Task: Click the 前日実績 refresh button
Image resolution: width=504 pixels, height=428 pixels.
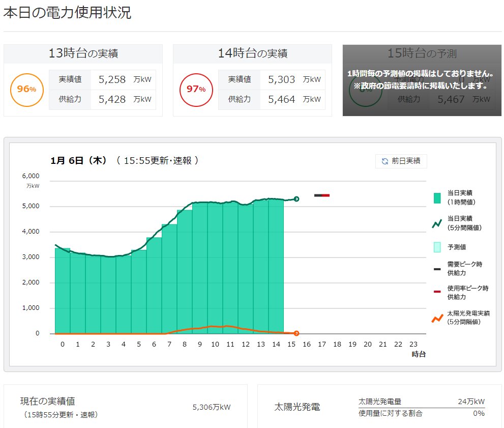Action: (x=401, y=161)
